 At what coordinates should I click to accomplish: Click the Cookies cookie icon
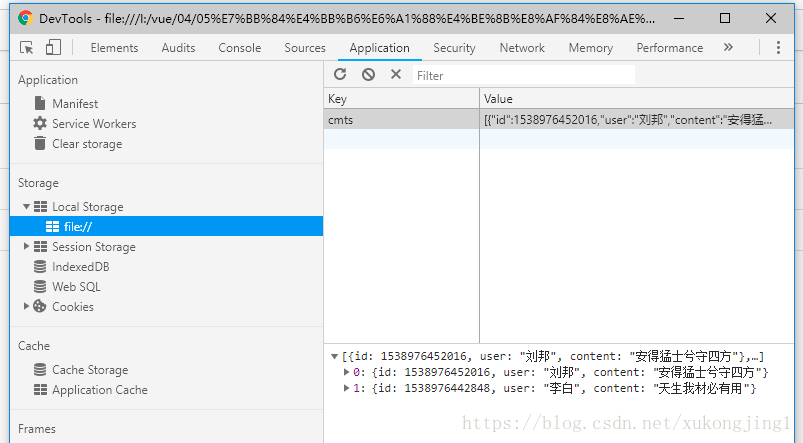[40, 306]
